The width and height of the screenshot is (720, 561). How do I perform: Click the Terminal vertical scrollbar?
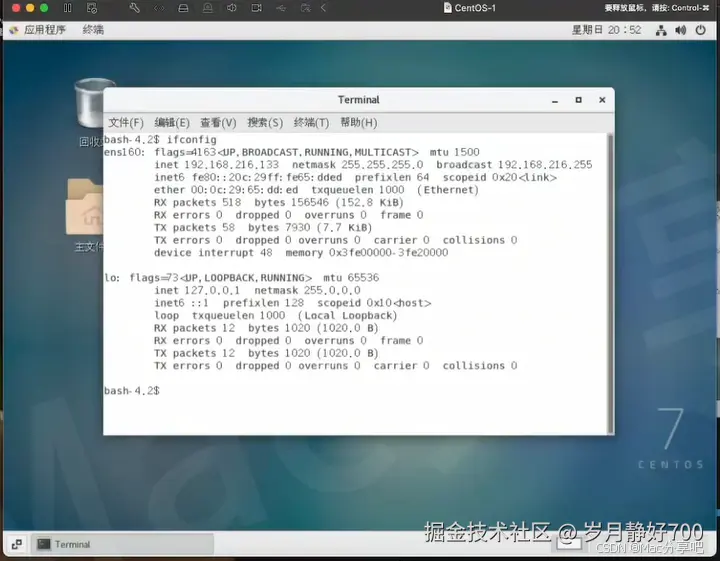pyautogui.click(x=610, y=284)
